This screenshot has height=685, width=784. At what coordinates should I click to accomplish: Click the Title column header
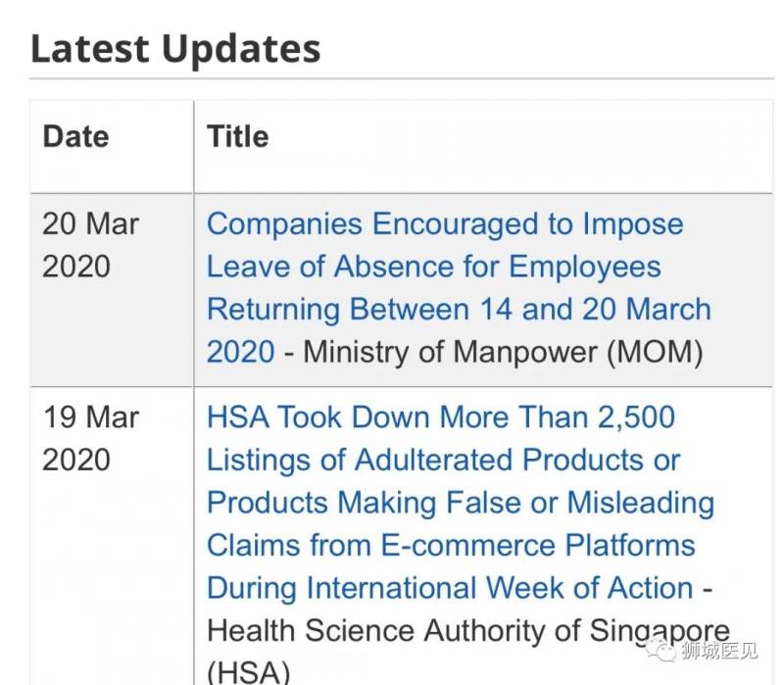pyautogui.click(x=237, y=136)
